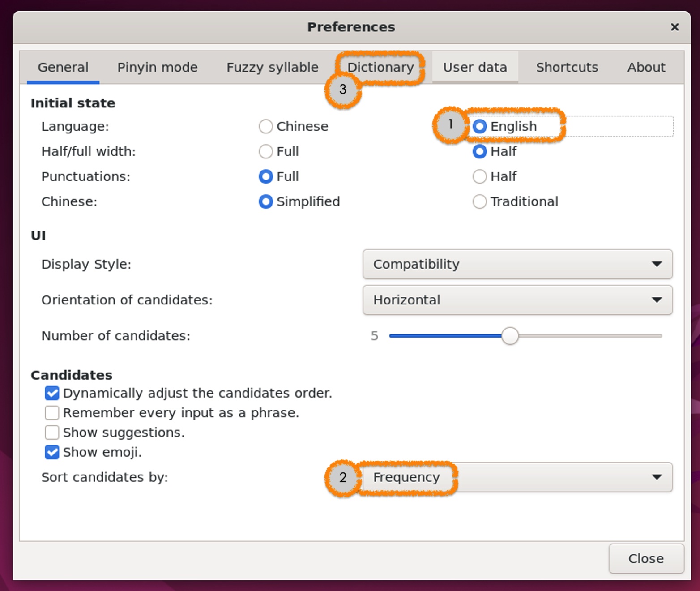Select Traditional Chinese option
The width and height of the screenshot is (700, 591).
(x=479, y=202)
